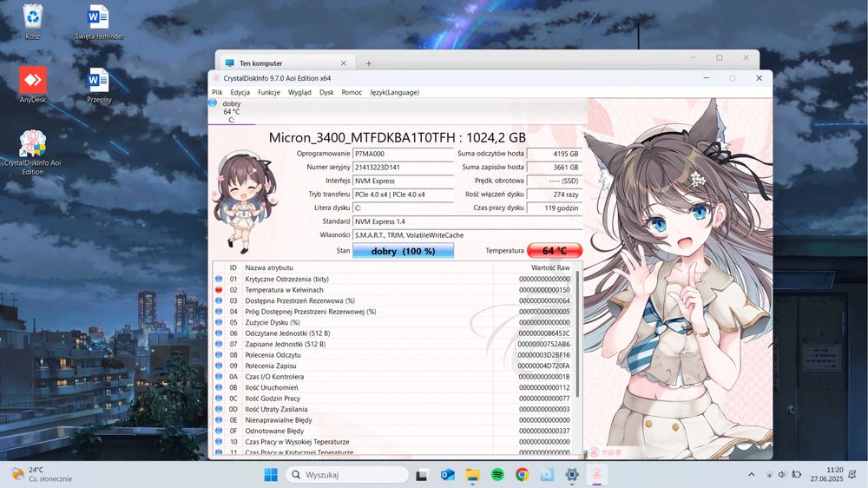868x488 pixels.
Task: Open the weather widget 24°C
Action: coord(42,475)
